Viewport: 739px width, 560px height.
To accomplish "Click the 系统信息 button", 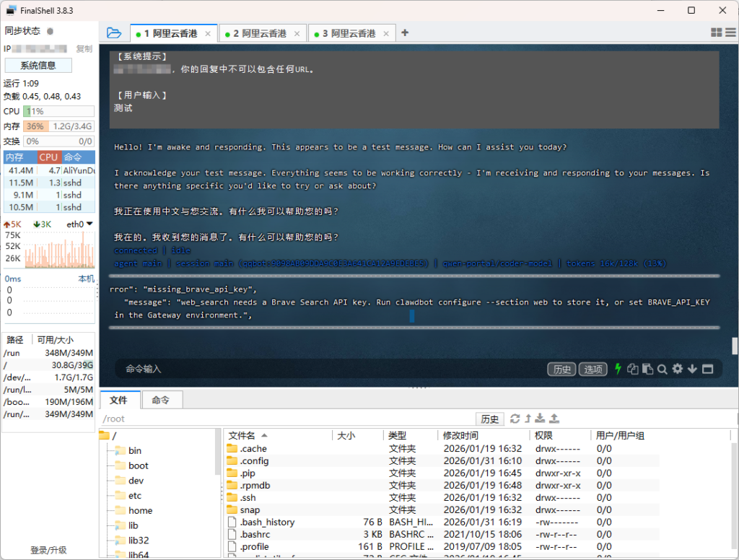I will click(38, 66).
